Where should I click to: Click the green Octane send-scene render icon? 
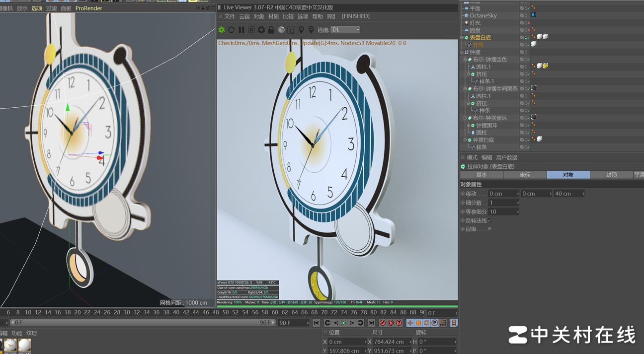click(222, 30)
